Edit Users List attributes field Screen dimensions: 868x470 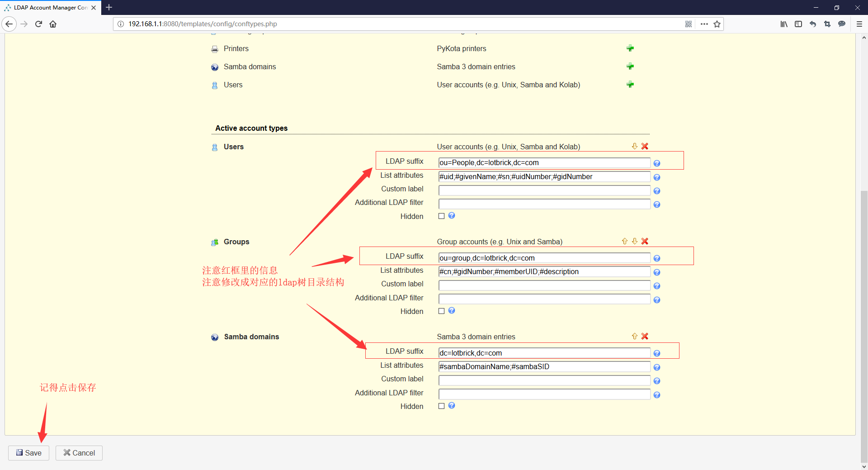pos(544,177)
